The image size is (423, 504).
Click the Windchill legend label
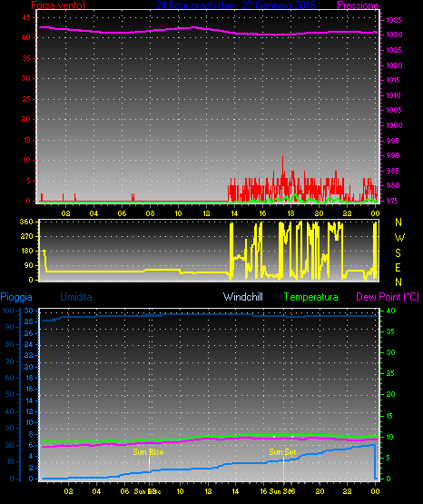(242, 297)
